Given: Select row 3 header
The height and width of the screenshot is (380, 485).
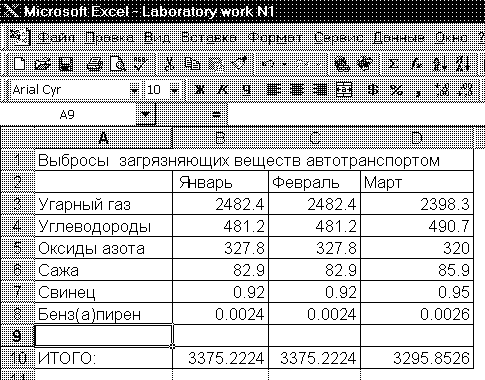Looking at the screenshot, I should [x=17, y=204].
